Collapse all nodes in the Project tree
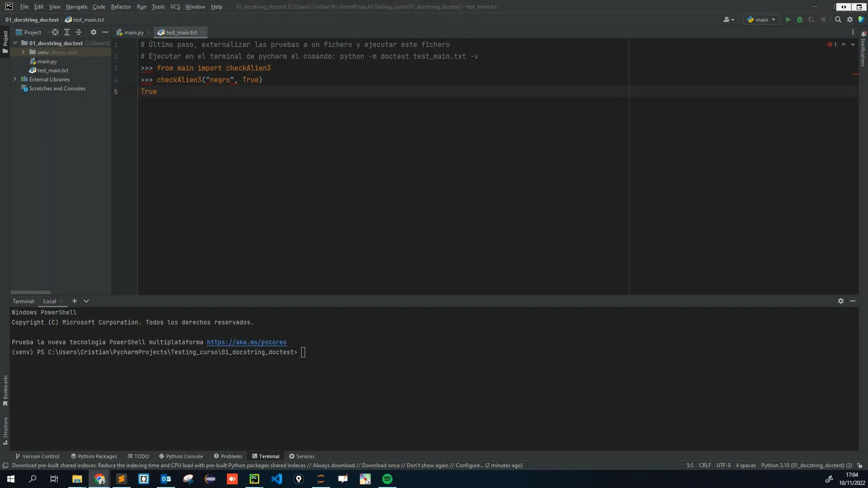 point(79,32)
